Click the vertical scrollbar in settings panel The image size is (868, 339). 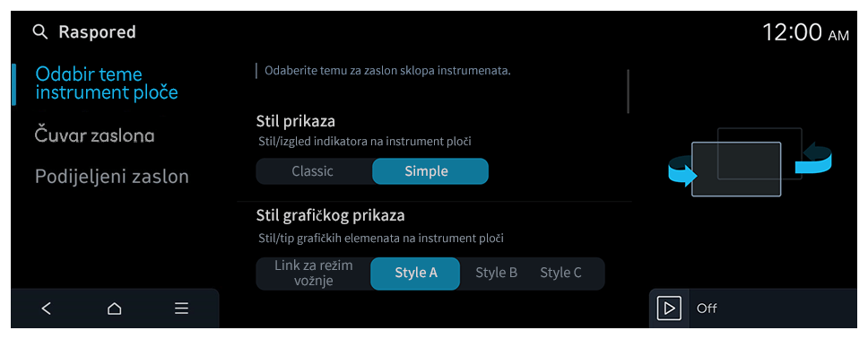point(629,91)
